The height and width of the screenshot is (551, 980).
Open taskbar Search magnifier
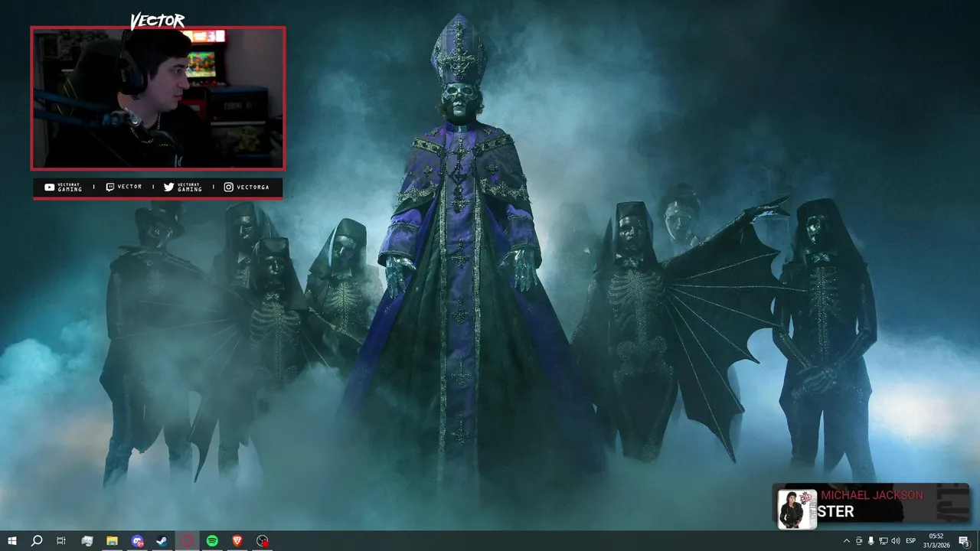(37, 541)
